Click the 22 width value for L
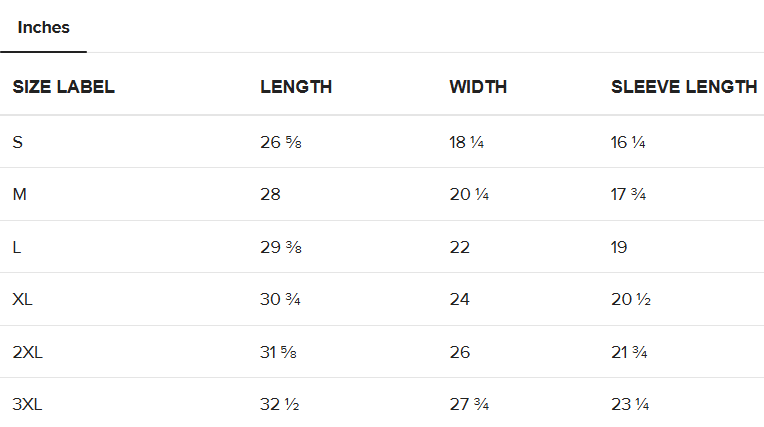The width and height of the screenshot is (764, 427). tap(460, 247)
